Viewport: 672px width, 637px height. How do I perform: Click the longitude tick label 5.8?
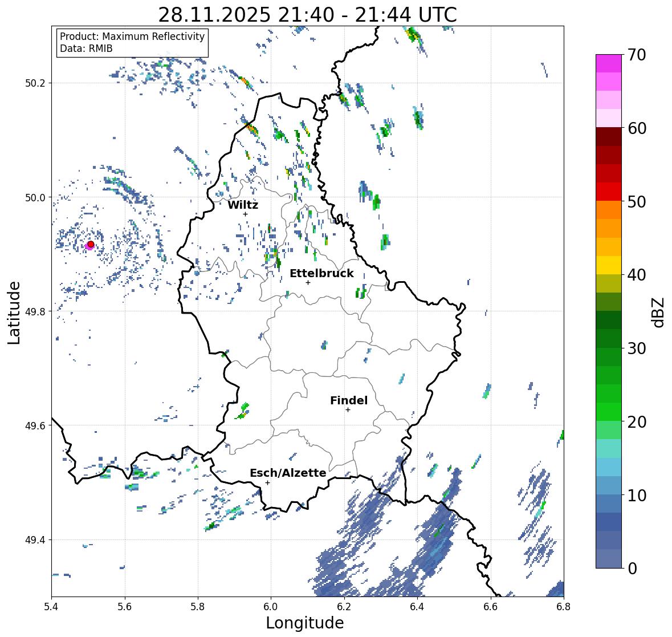click(x=198, y=607)
